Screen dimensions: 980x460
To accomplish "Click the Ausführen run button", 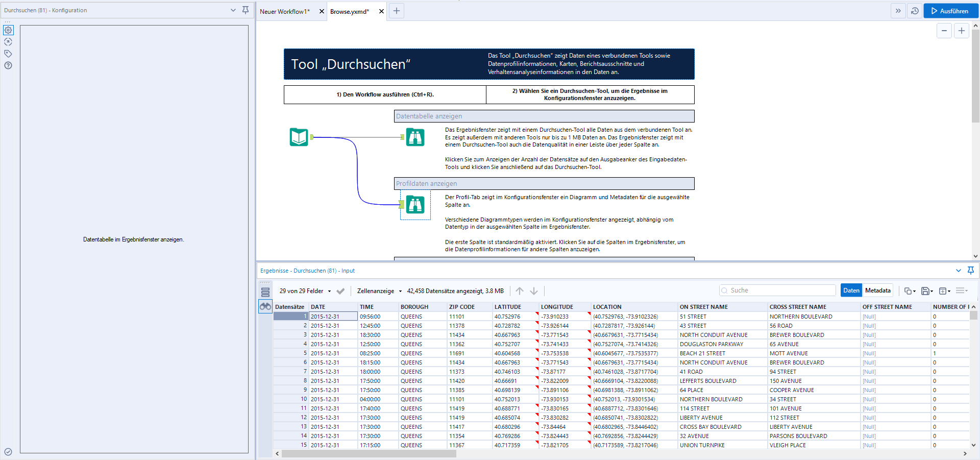I will tap(949, 11).
